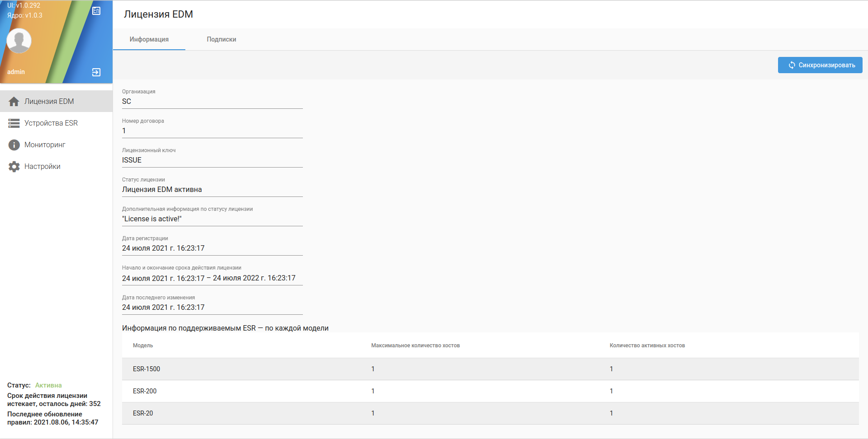
Task: Click the Статус лицензии field
Action: (212, 190)
